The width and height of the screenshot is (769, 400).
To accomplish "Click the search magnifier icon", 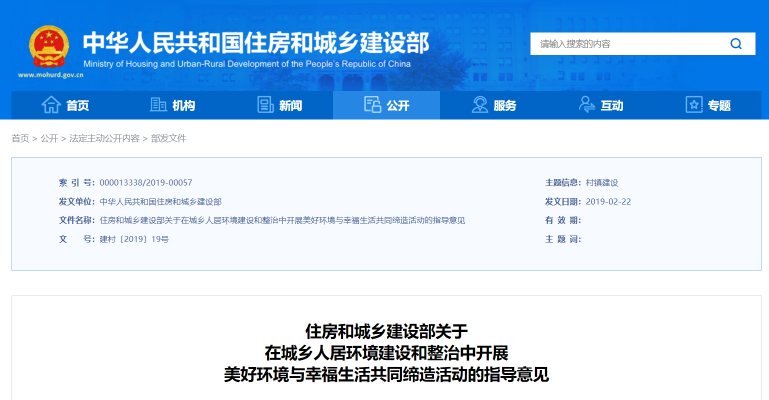I will (736, 44).
